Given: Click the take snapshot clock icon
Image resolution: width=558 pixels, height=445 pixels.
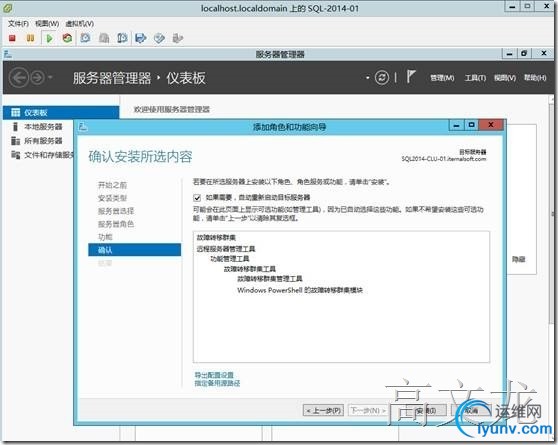Looking at the screenshot, I should click(85, 38).
